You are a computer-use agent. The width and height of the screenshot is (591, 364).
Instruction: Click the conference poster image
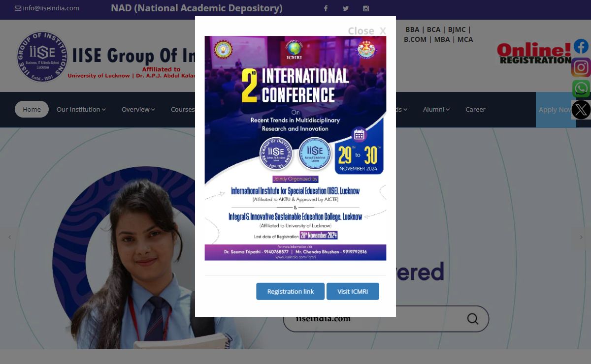(x=295, y=148)
